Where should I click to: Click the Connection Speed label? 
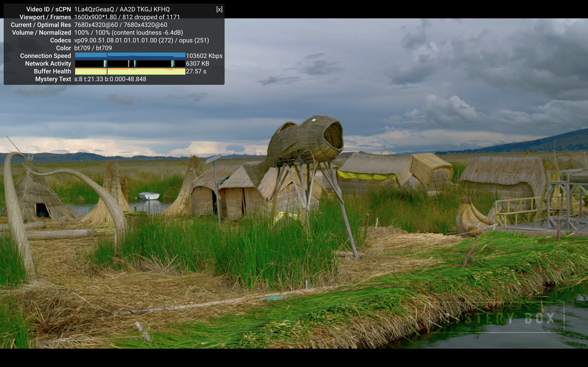tap(46, 56)
